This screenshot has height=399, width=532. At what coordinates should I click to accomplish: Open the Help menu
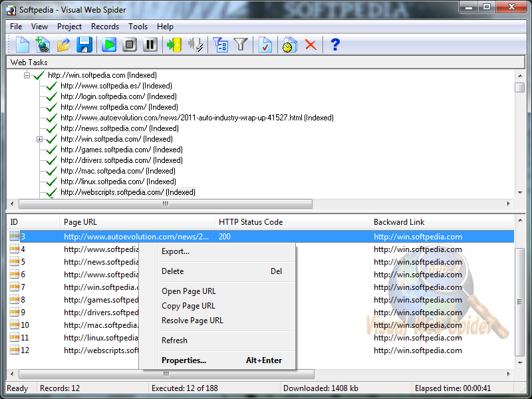(165, 27)
